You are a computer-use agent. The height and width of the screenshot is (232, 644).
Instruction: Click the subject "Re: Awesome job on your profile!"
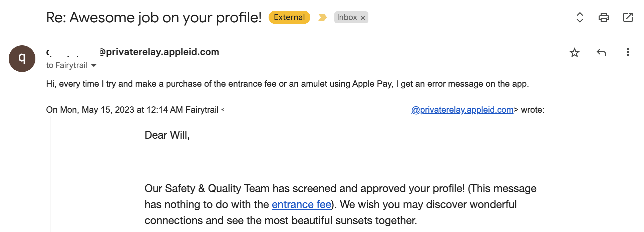154,17
